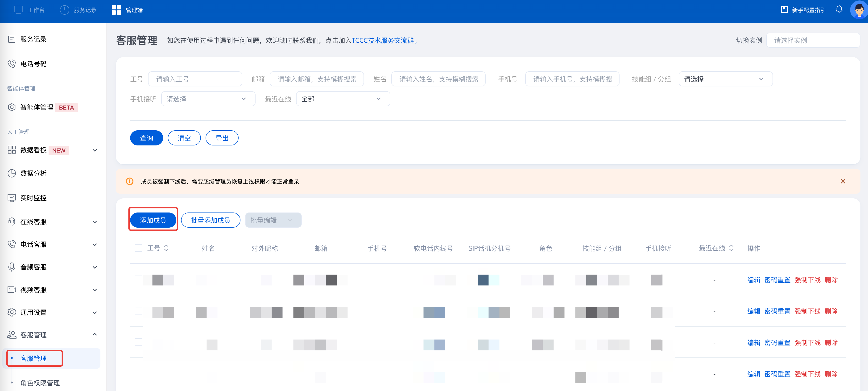Viewport: 868px width, 391px height.
Task: Click the 工号 input field
Action: coord(195,79)
